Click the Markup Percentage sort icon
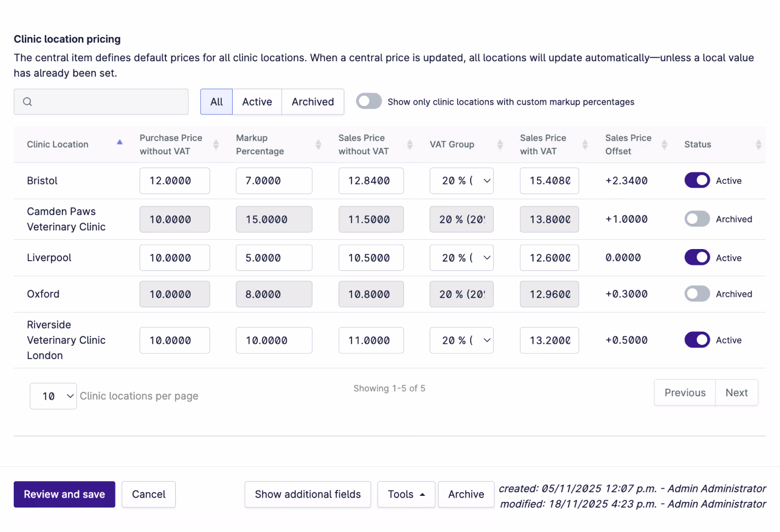Image resolution: width=780 pixels, height=532 pixels. click(x=318, y=144)
